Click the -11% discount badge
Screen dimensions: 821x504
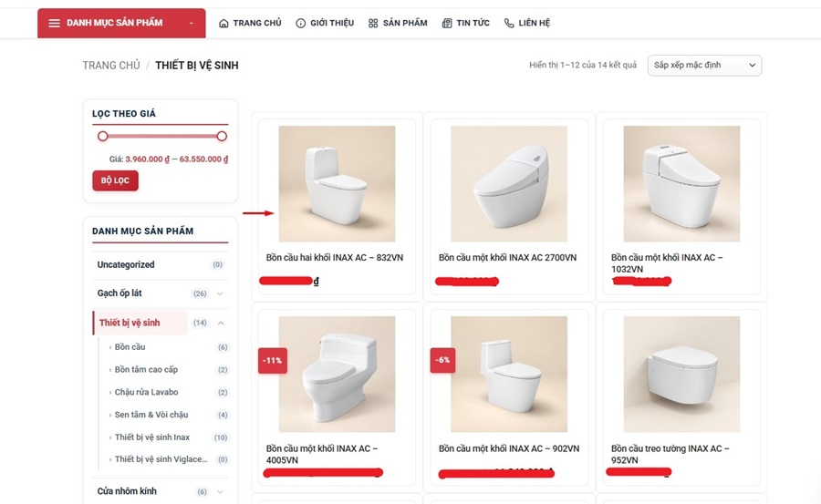coord(272,361)
